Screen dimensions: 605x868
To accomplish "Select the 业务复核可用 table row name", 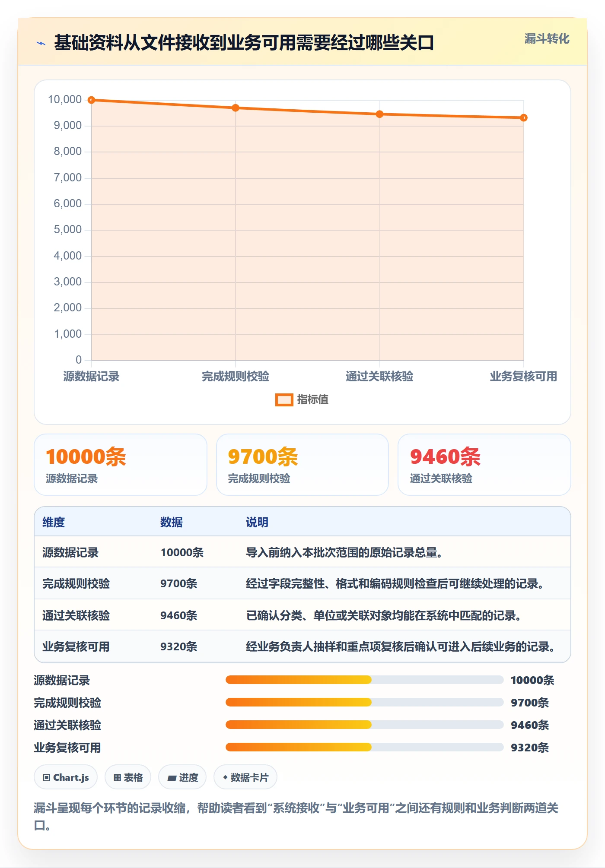I will (x=76, y=646).
